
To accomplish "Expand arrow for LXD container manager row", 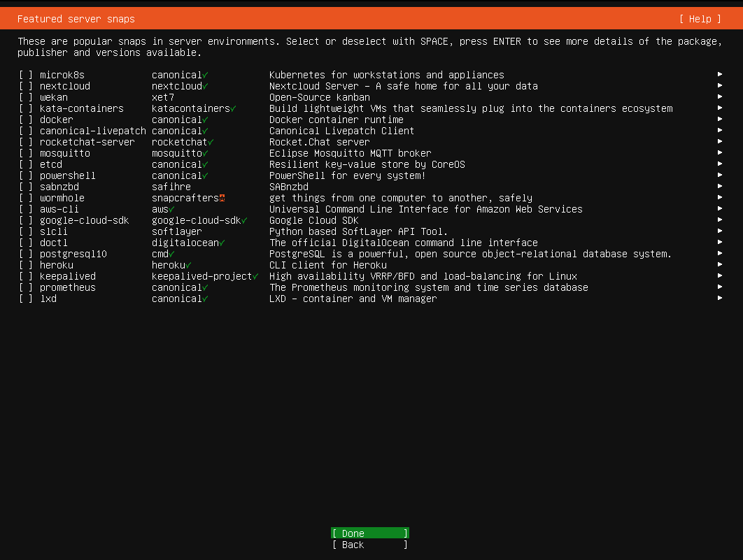I will [720, 299].
